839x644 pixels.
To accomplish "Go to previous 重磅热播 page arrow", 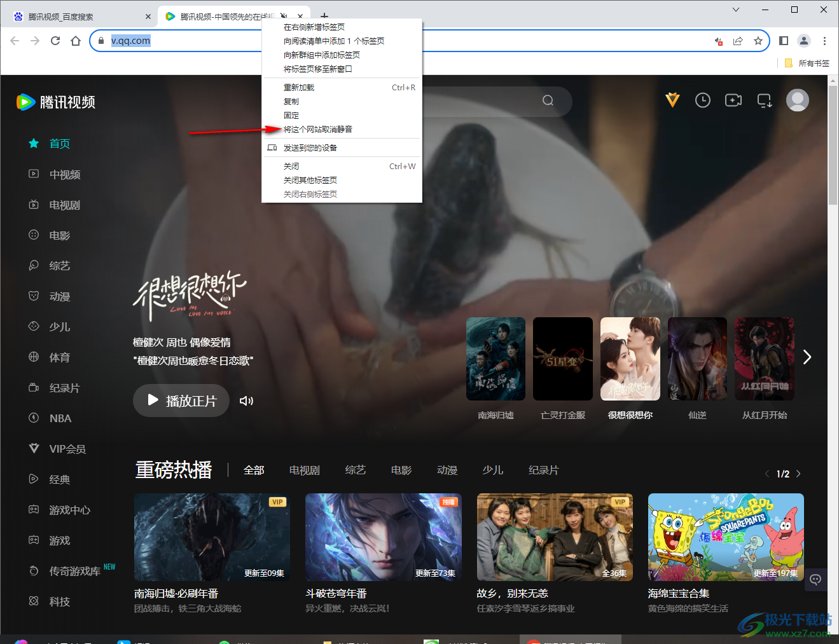I will coord(767,474).
